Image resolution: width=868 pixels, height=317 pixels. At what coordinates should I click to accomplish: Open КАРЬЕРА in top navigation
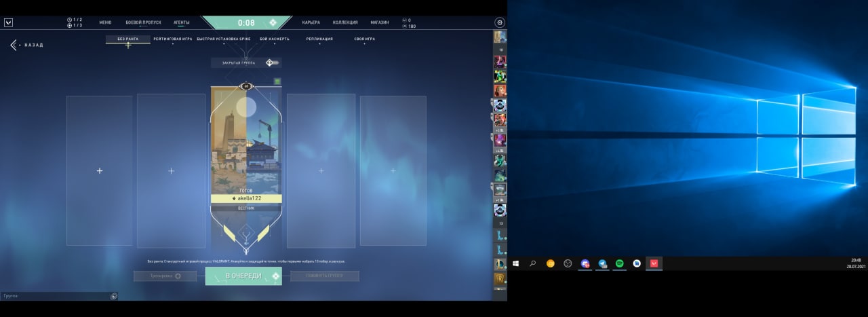311,22
